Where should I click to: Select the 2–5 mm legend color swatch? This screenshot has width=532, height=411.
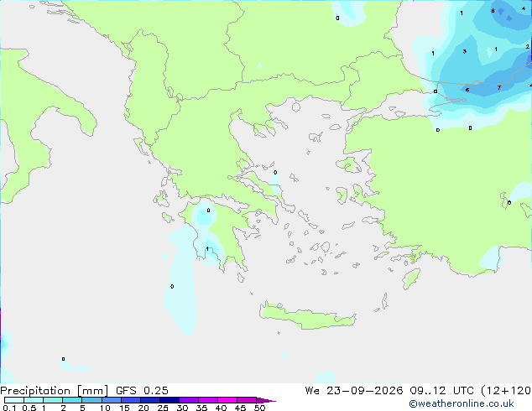[x=72, y=400]
